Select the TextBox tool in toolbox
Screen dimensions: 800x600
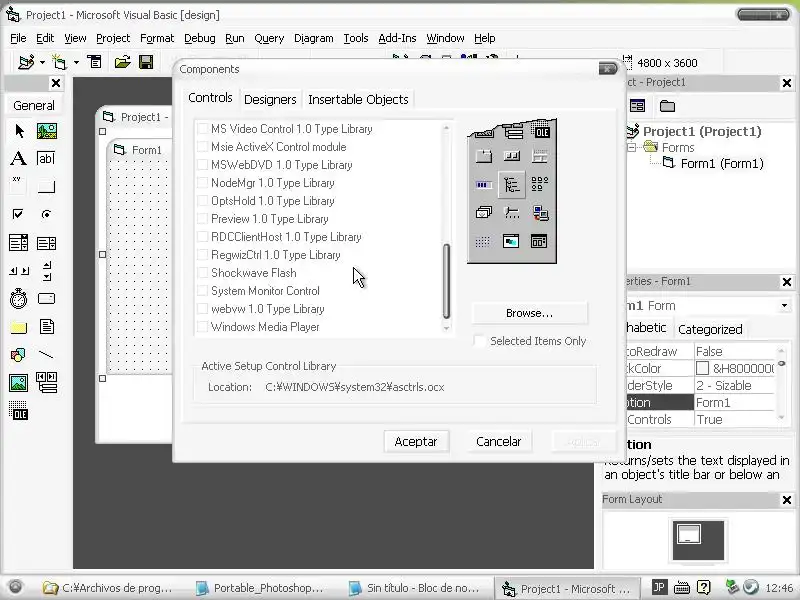tap(46, 158)
